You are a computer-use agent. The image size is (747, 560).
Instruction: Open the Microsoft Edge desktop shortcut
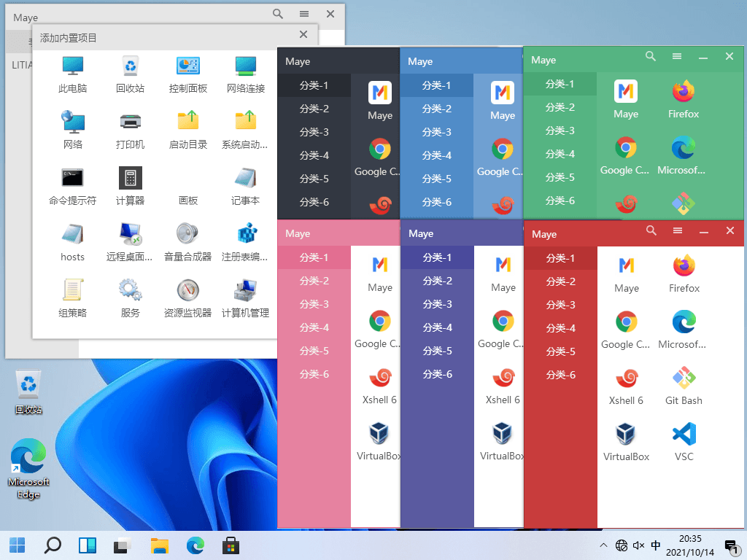(x=28, y=469)
